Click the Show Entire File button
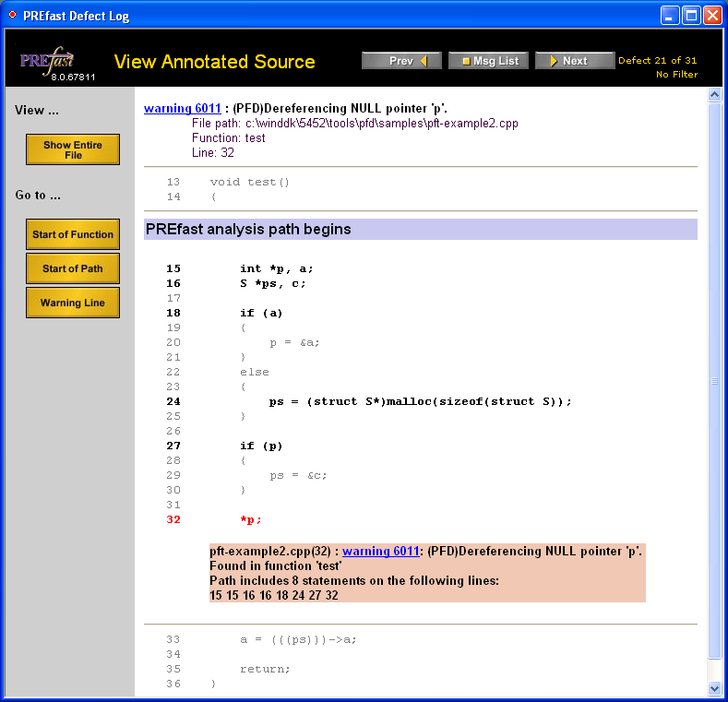 pos(73,149)
